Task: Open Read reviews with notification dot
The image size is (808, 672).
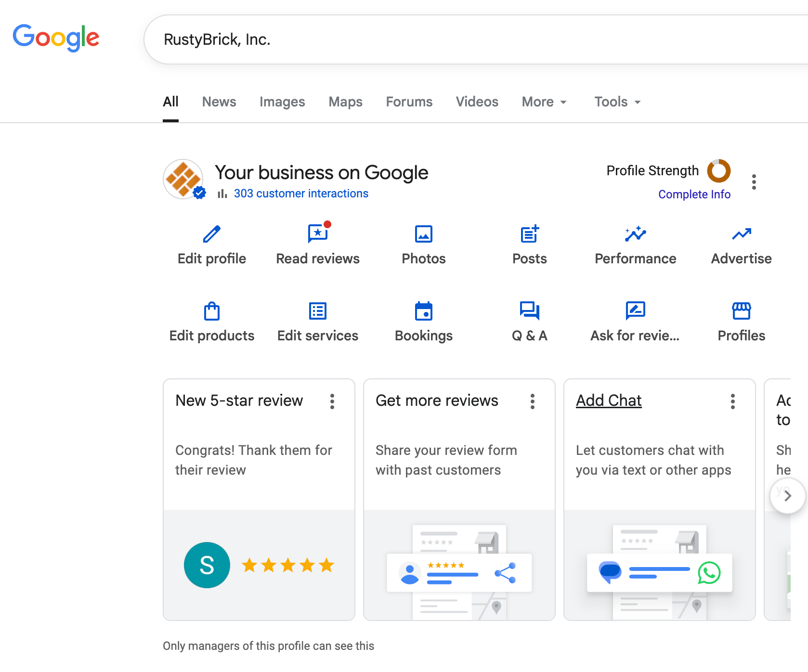Action: click(318, 234)
